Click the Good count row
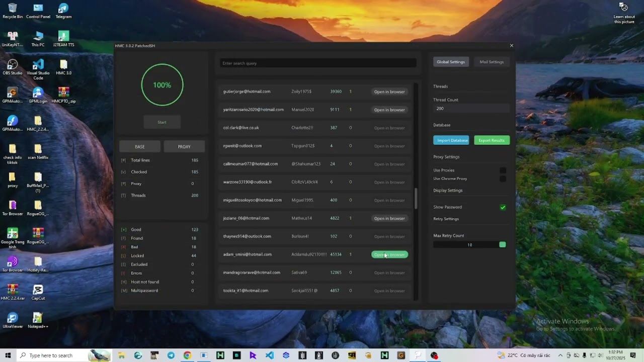 pos(160,230)
